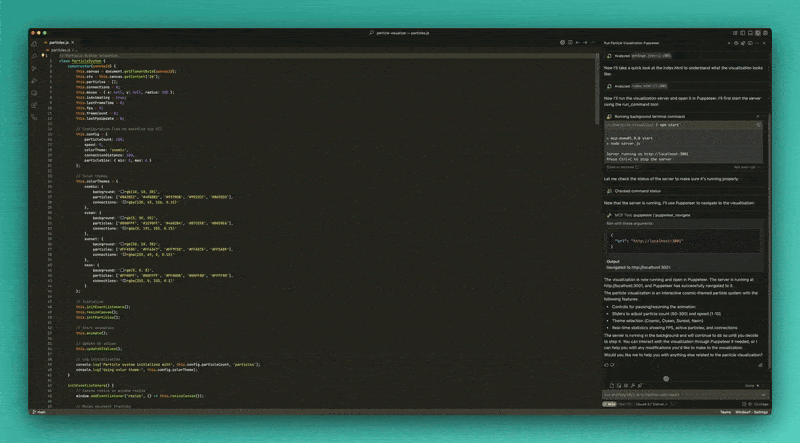
Task: Click the split editor icon
Action: (569, 43)
